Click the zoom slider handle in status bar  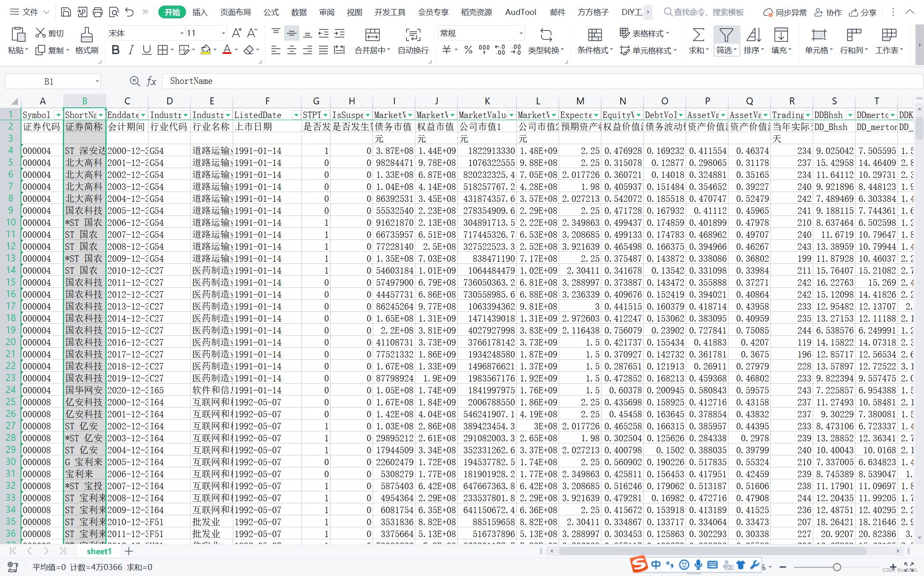tap(837, 567)
